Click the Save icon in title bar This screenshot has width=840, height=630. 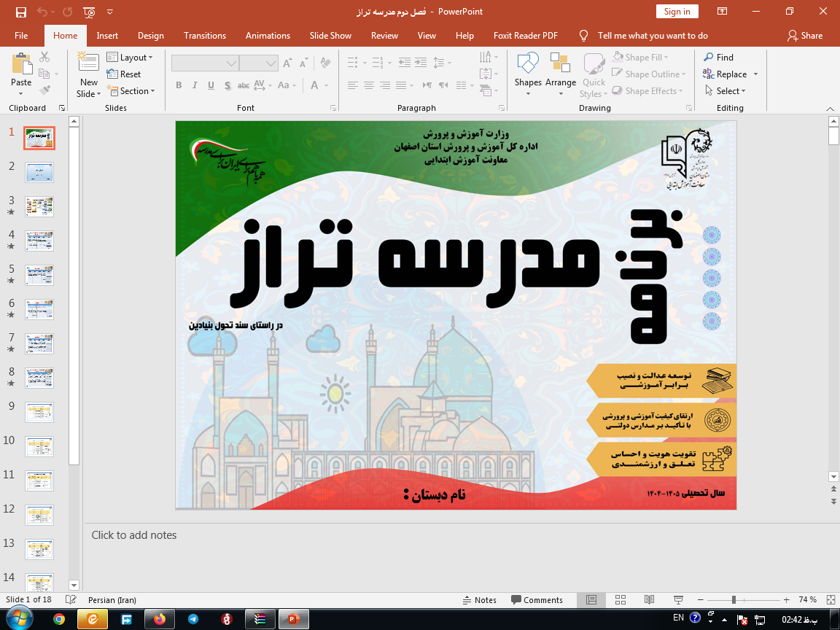click(20, 12)
